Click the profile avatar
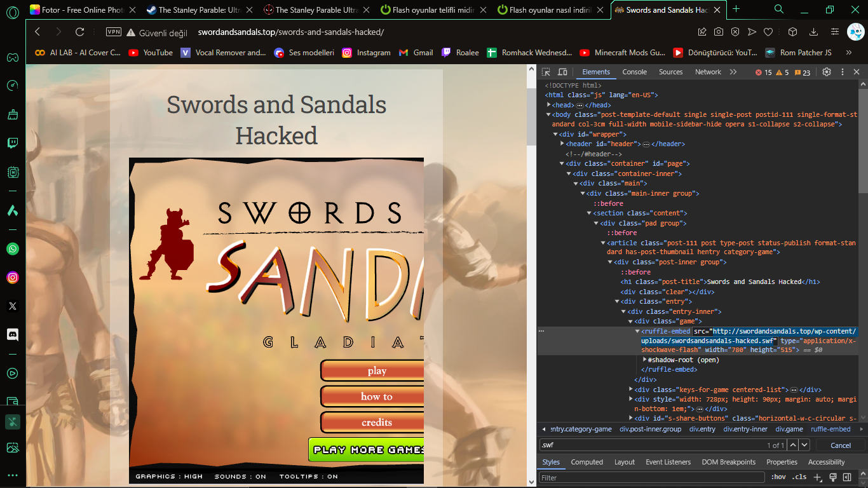 [x=856, y=32]
